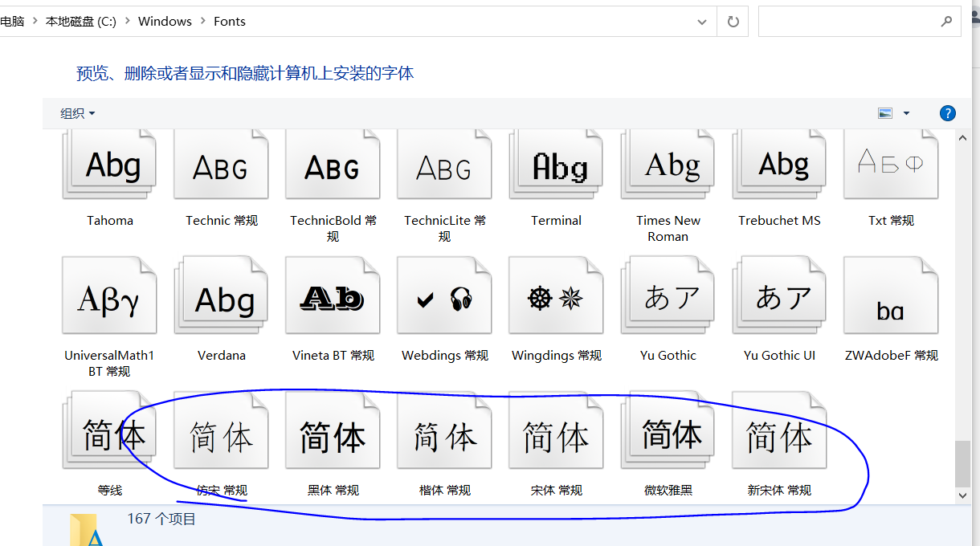Select the Times New Roman font family

coord(668,167)
